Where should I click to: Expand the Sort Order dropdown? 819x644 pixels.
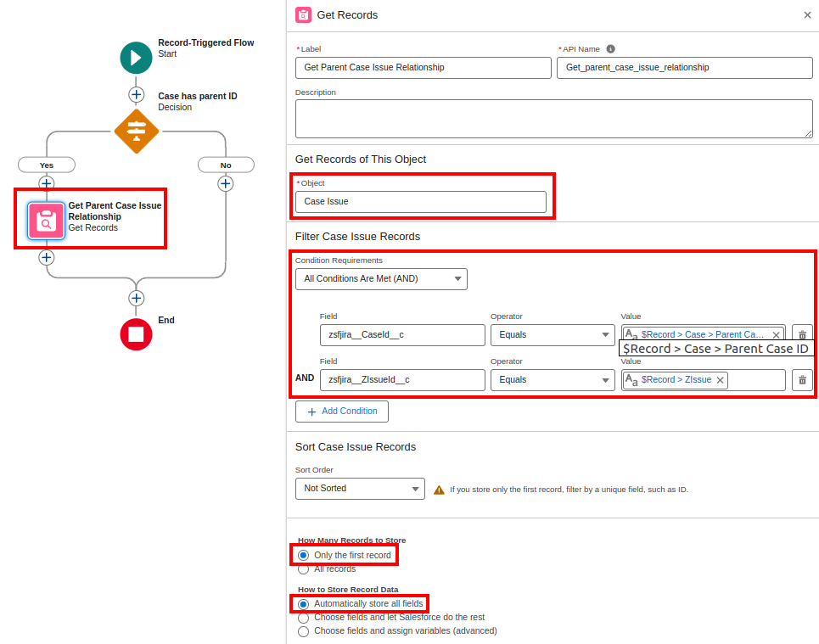click(x=360, y=489)
